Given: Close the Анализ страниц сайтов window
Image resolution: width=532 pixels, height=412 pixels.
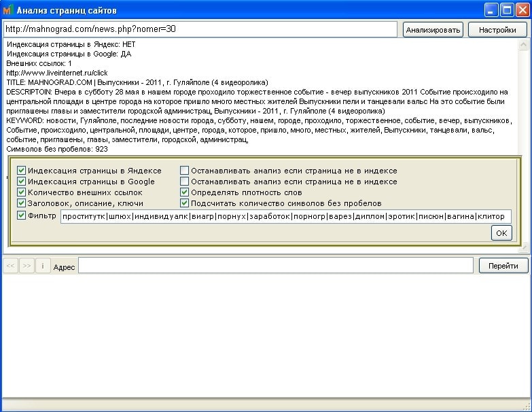Looking at the screenshot, I should 523,10.
